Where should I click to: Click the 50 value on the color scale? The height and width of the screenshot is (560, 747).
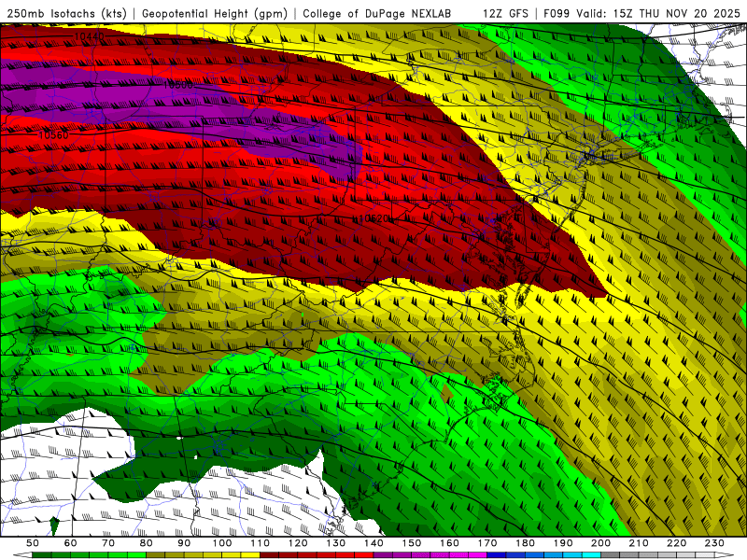pos(33,543)
